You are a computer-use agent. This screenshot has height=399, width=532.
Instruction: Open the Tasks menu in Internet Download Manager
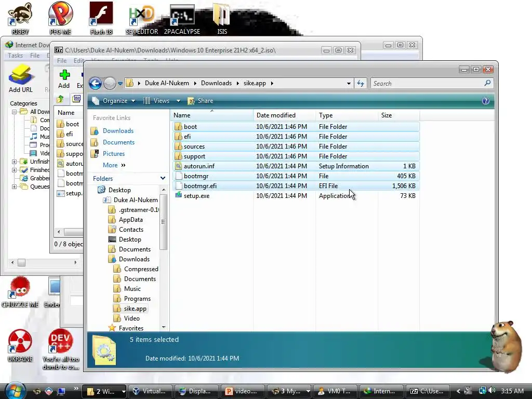[15, 55]
